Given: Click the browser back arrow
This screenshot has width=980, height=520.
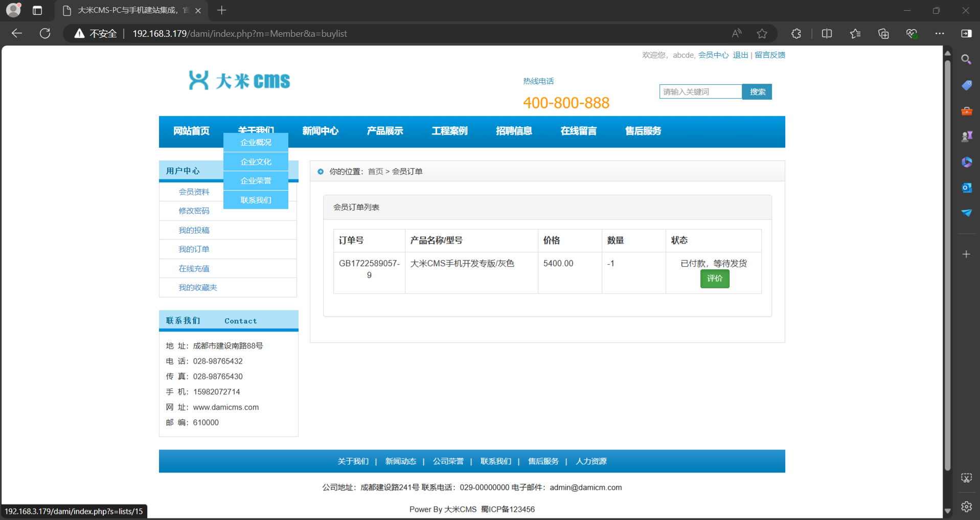Looking at the screenshot, I should point(17,33).
